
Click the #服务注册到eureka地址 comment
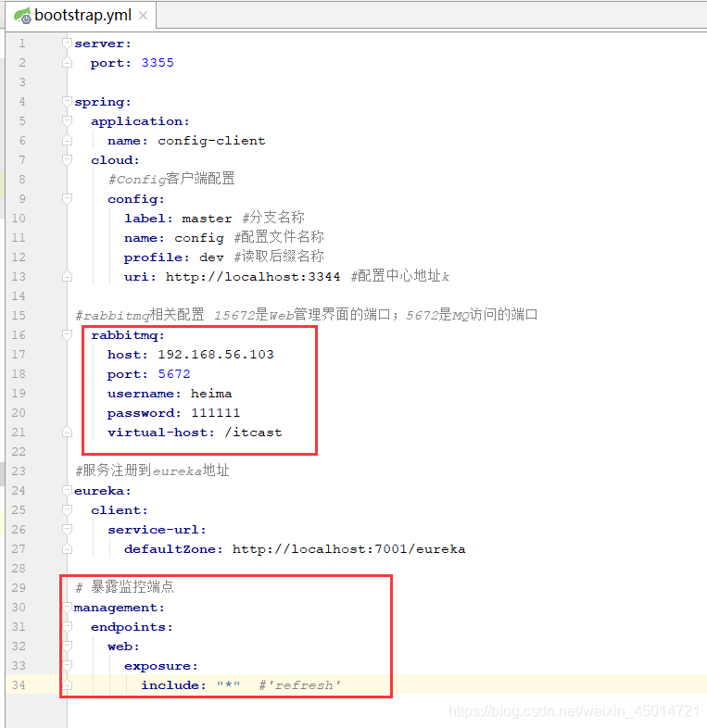(152, 471)
